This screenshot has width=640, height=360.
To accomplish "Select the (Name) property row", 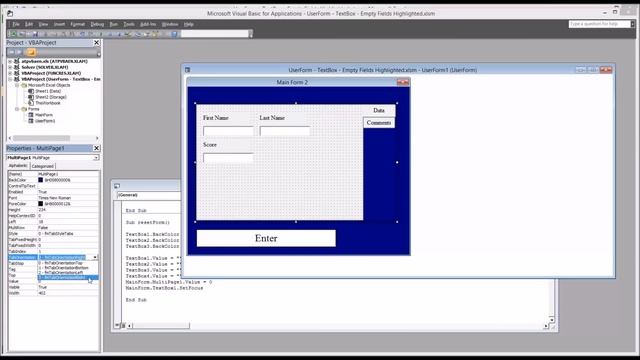I will click(x=53, y=174).
